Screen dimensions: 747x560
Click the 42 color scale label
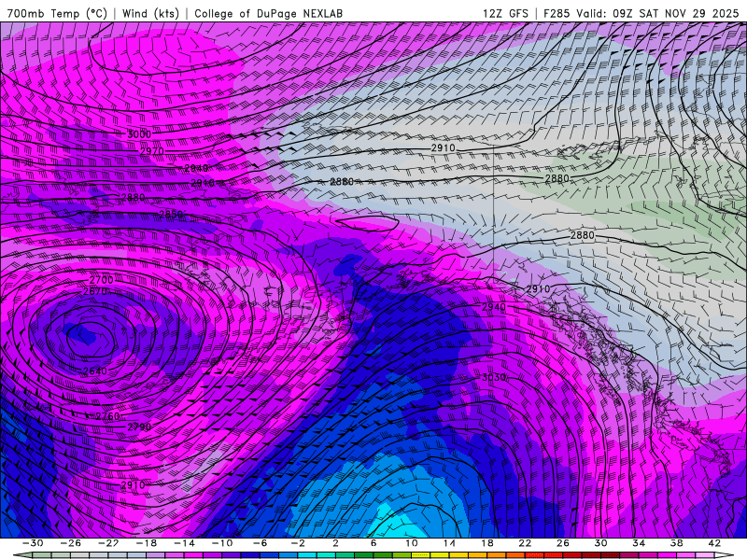tap(714, 543)
